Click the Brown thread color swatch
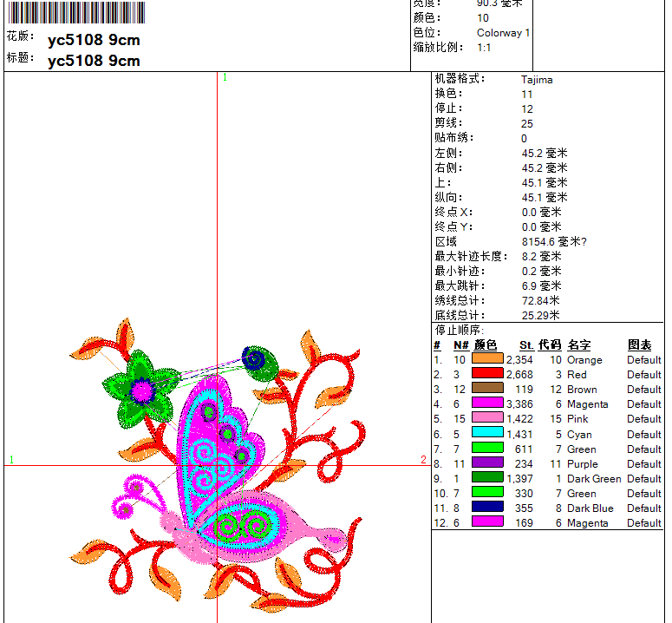672x623 pixels. [487, 389]
